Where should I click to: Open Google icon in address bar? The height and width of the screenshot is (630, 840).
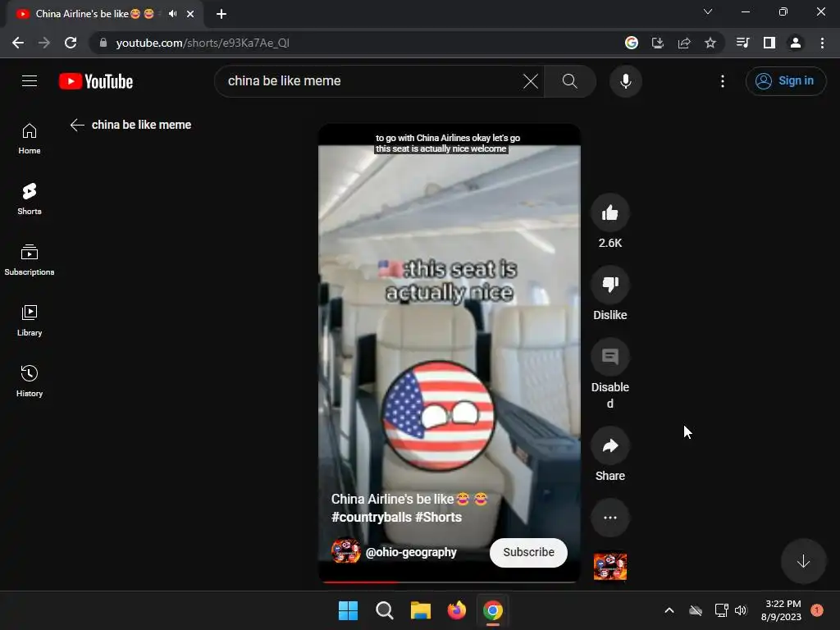[x=631, y=43]
